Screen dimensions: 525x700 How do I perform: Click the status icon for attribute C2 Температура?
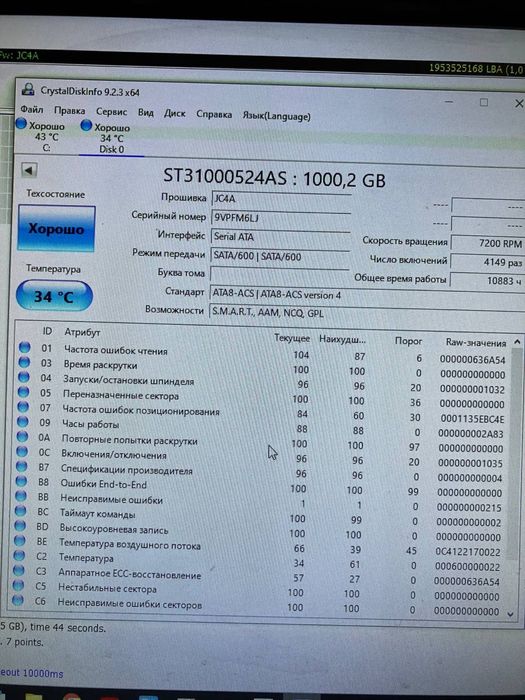(x=18, y=555)
